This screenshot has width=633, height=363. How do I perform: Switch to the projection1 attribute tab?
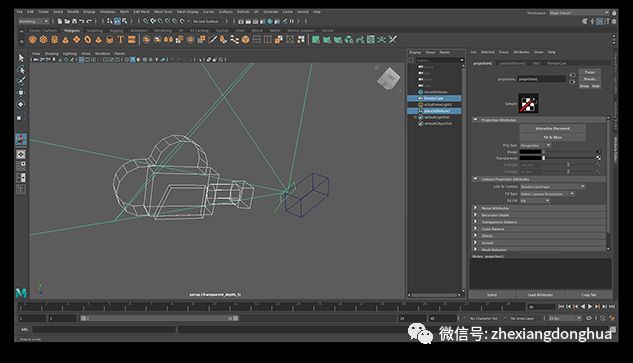coord(482,63)
